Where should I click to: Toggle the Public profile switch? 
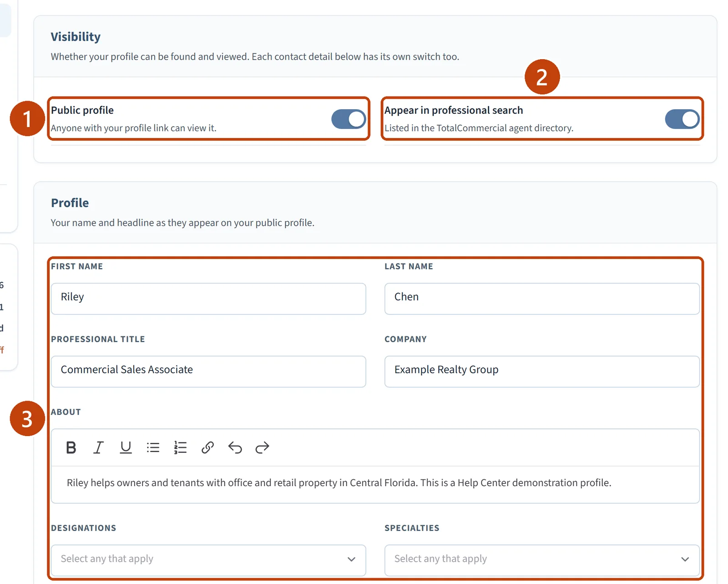(349, 119)
